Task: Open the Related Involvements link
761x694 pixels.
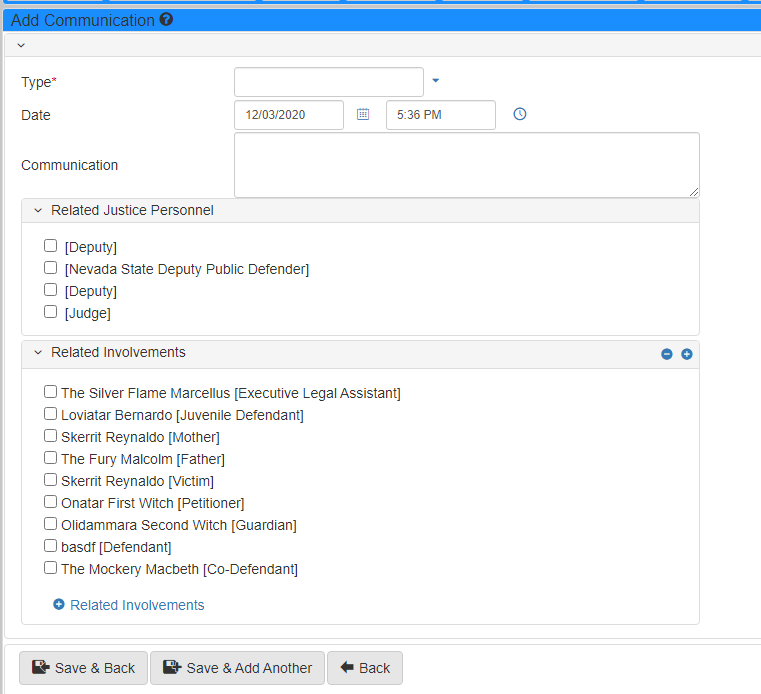Action: pyautogui.click(x=137, y=605)
